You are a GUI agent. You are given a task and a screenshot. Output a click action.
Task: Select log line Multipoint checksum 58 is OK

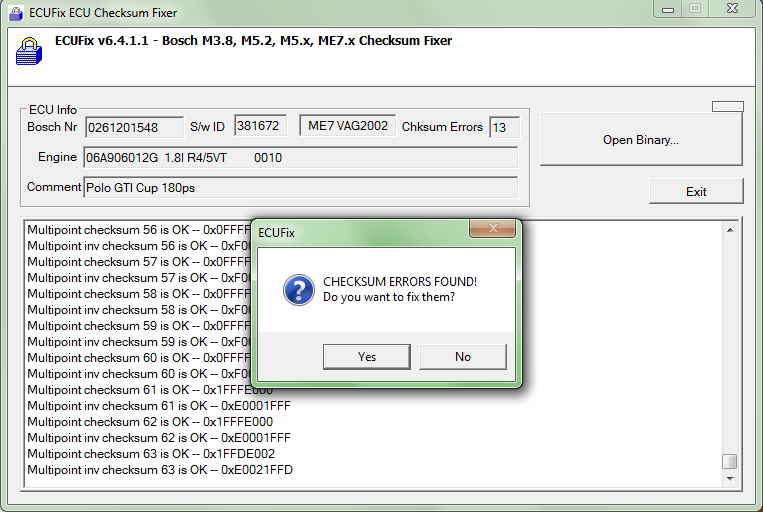point(139,294)
